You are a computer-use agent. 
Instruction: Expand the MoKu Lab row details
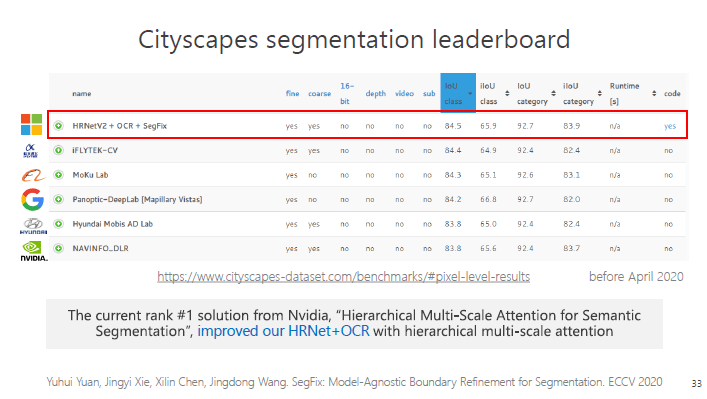[x=59, y=174]
